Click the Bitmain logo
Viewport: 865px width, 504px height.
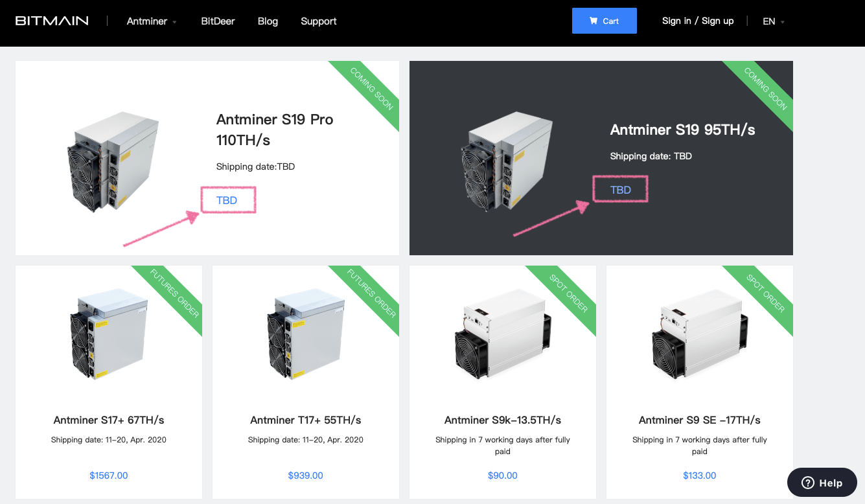point(52,21)
